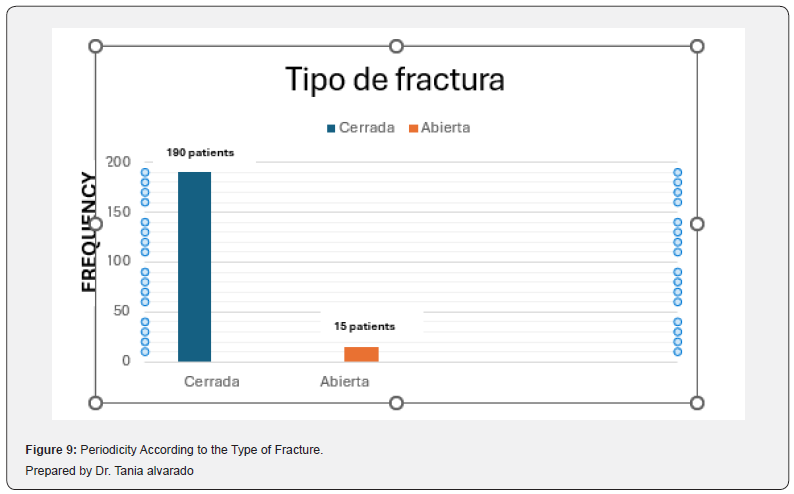794x494 pixels.
Task: Click the bottom-left chart resize handle
Action: [x=96, y=403]
